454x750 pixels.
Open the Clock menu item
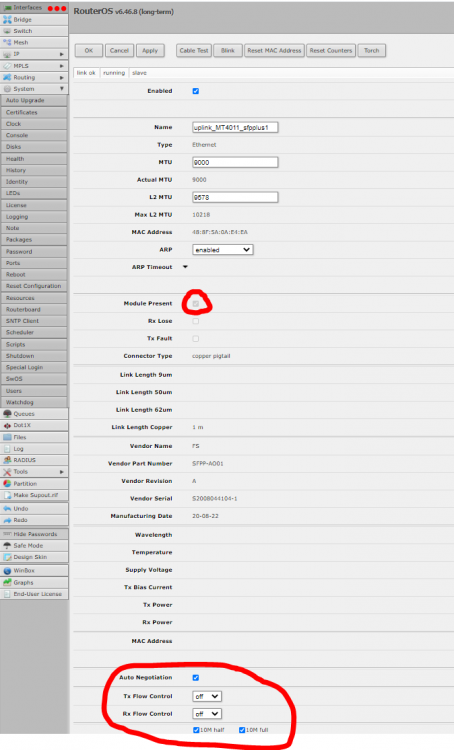click(x=34, y=124)
